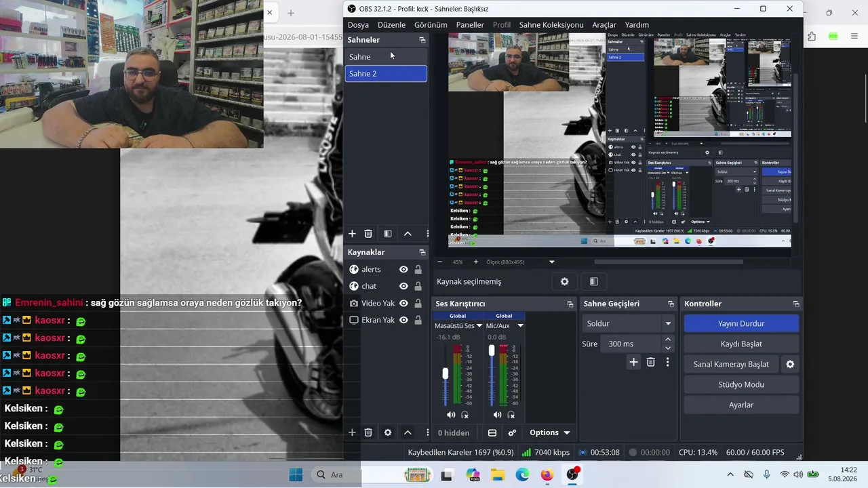Open scene filters in the Sahneler toolbar
868x488 pixels.
point(388,234)
